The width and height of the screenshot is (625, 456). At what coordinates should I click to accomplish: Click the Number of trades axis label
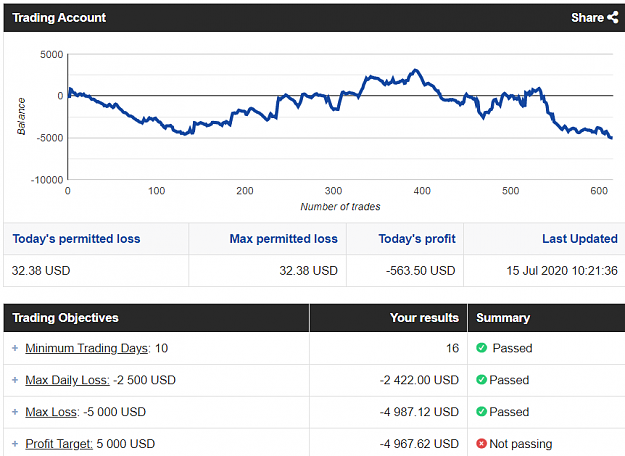(340, 206)
